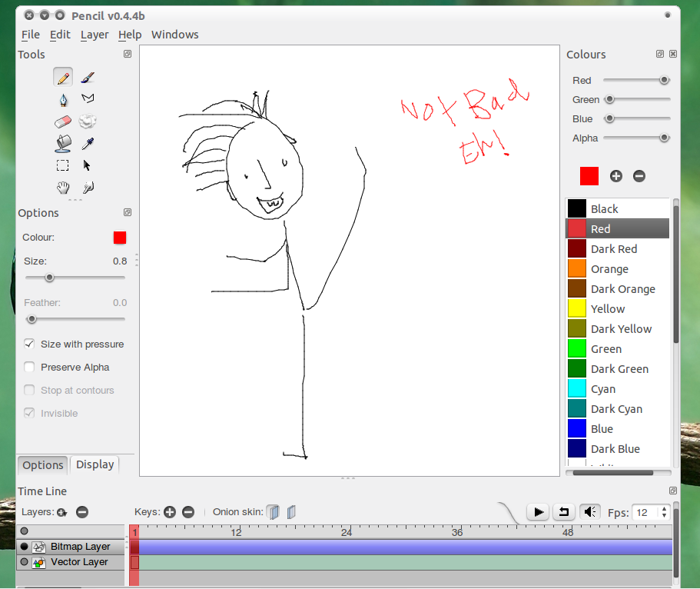Screen dimensions: 700x589
Task: Select the rectangular Select tool
Action: (63, 165)
